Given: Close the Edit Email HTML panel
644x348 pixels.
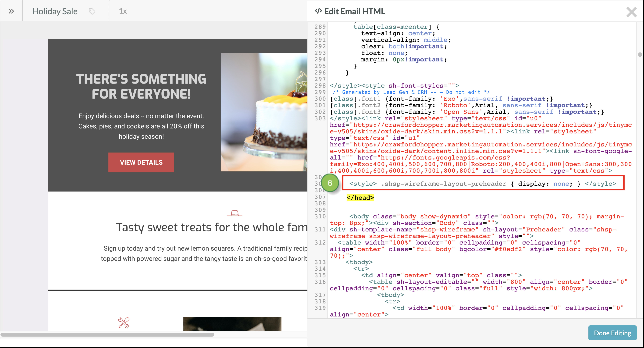Looking at the screenshot, I should click(631, 12).
